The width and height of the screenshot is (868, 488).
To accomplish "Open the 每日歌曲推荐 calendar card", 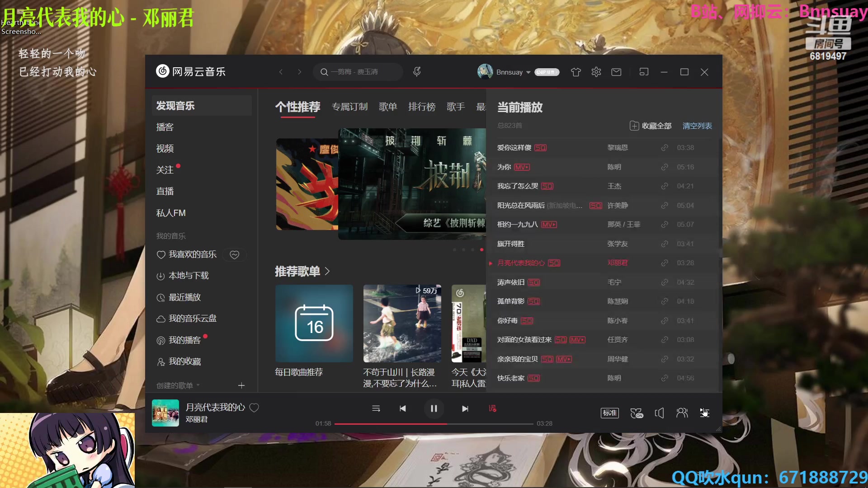I will [314, 324].
